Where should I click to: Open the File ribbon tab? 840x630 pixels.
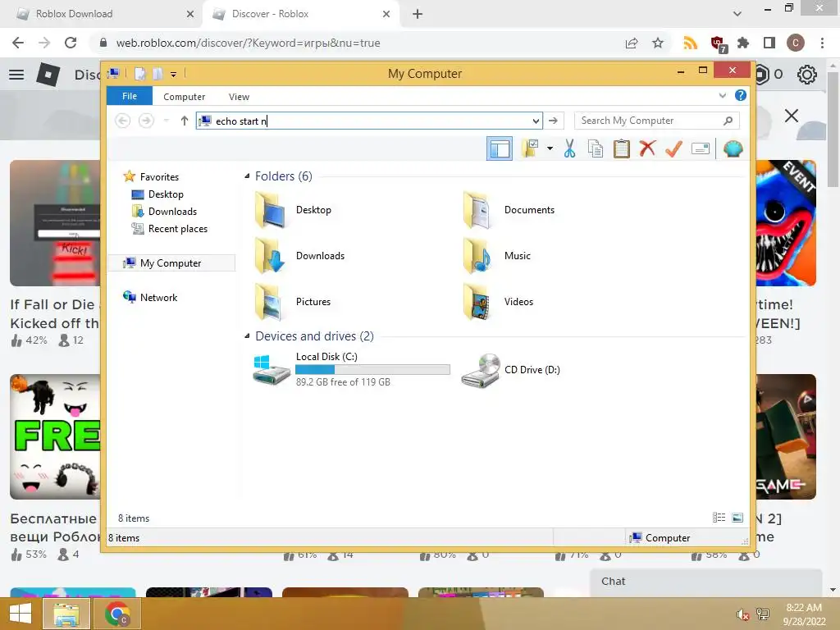[x=129, y=96]
